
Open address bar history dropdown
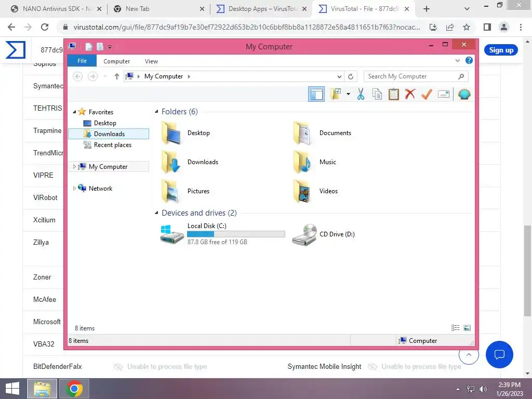tap(339, 77)
